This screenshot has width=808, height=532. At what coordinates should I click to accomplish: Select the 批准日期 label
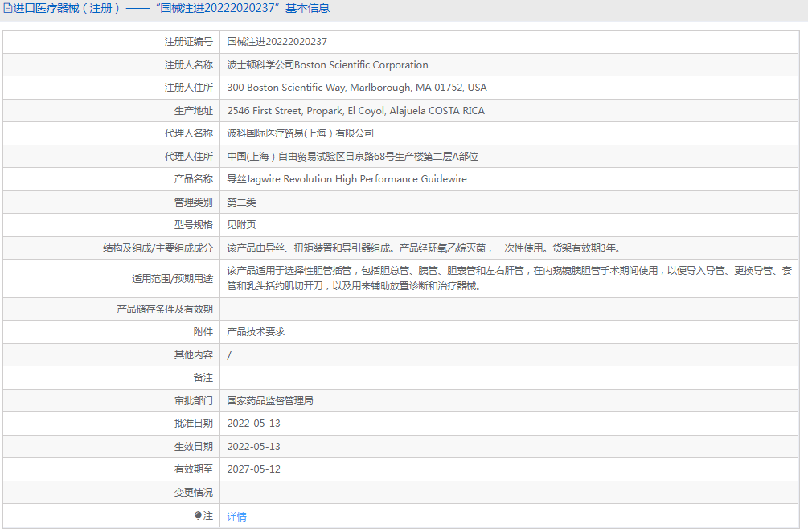point(193,424)
